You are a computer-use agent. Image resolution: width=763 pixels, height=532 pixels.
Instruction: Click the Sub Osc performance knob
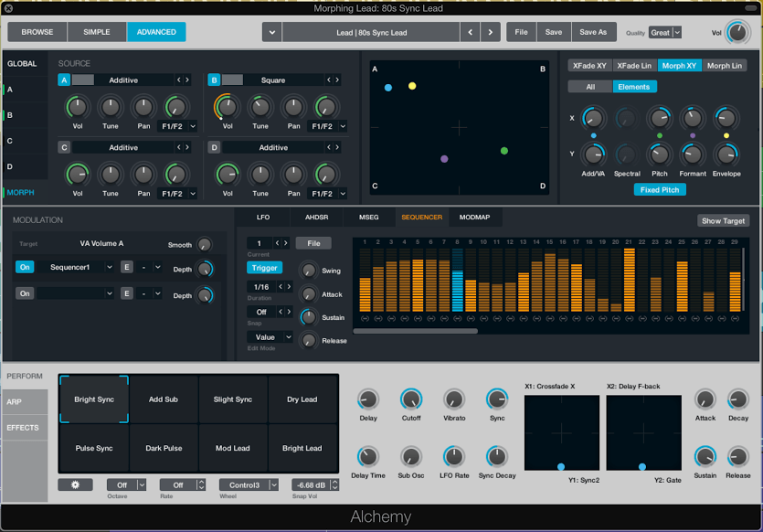click(411, 457)
